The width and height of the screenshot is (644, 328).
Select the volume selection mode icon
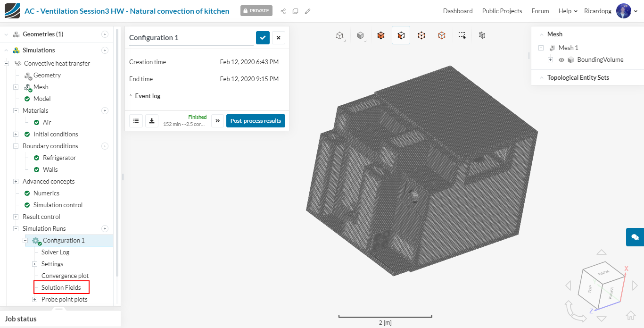pos(381,35)
